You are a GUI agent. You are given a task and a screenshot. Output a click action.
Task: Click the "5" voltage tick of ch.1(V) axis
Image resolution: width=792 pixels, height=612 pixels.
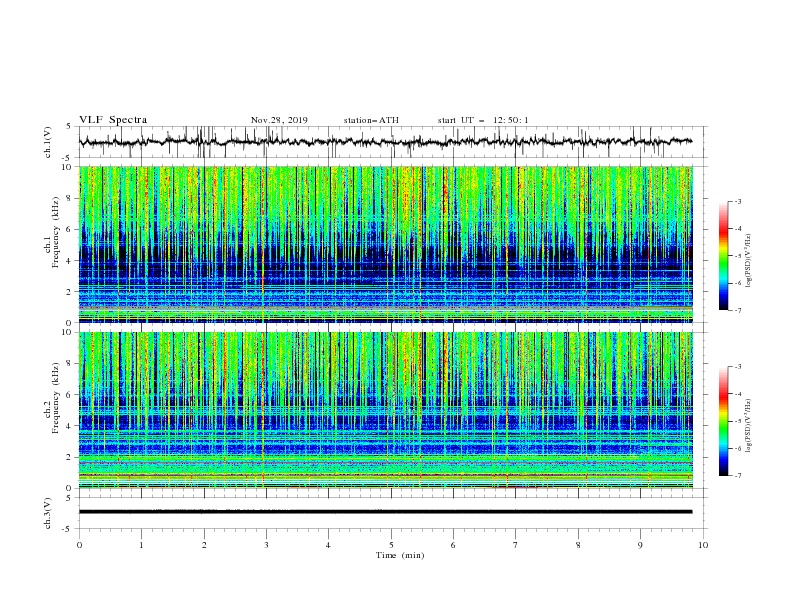coord(70,126)
